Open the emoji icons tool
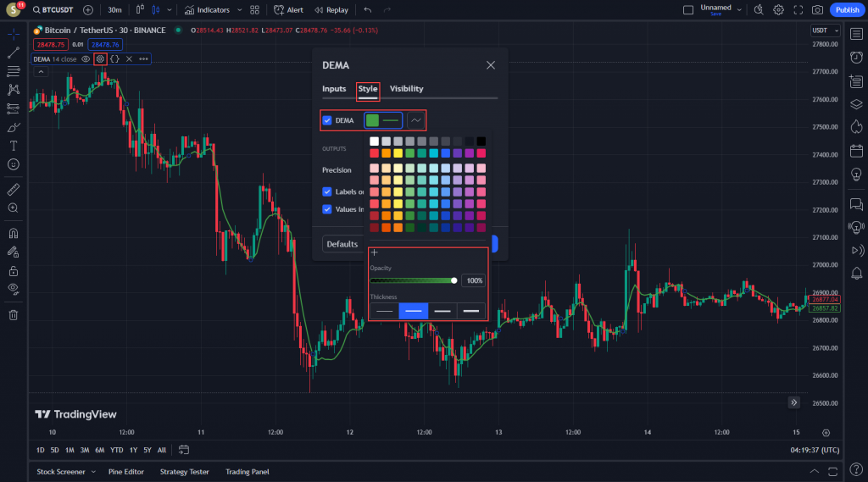The image size is (868, 482). pyautogui.click(x=14, y=164)
